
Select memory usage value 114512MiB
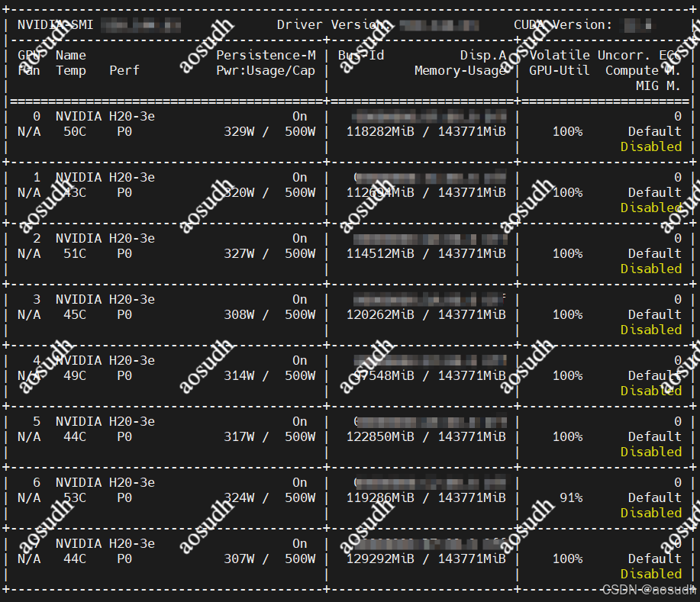[x=380, y=254]
